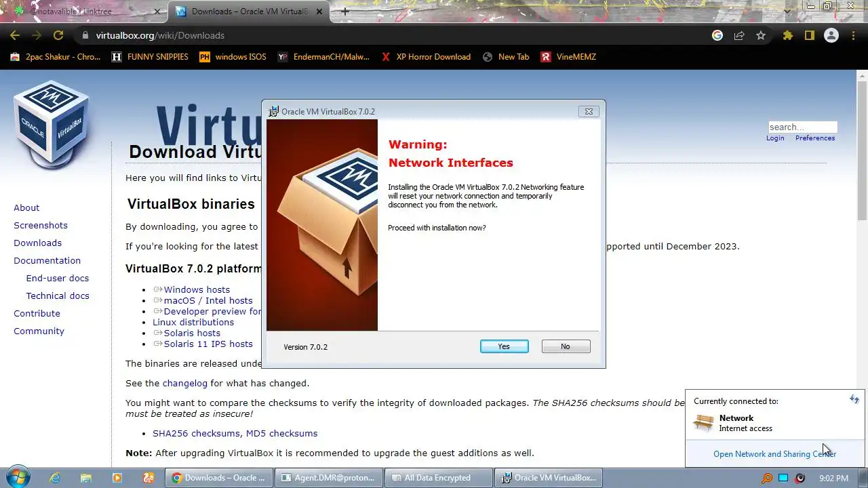Open the New Tab bookmark
Image resolution: width=868 pixels, height=488 pixels.
point(506,57)
